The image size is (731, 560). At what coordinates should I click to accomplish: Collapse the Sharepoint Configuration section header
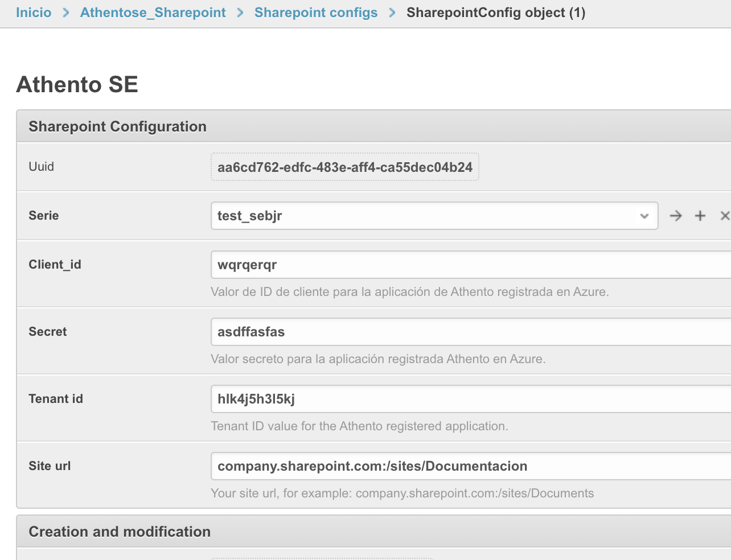(x=117, y=126)
